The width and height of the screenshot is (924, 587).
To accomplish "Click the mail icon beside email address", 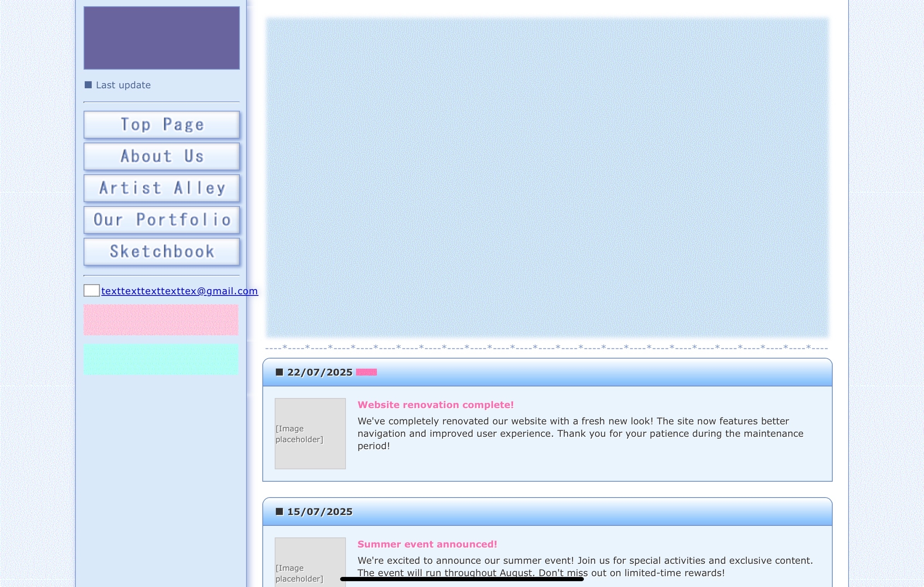I will pyautogui.click(x=92, y=290).
